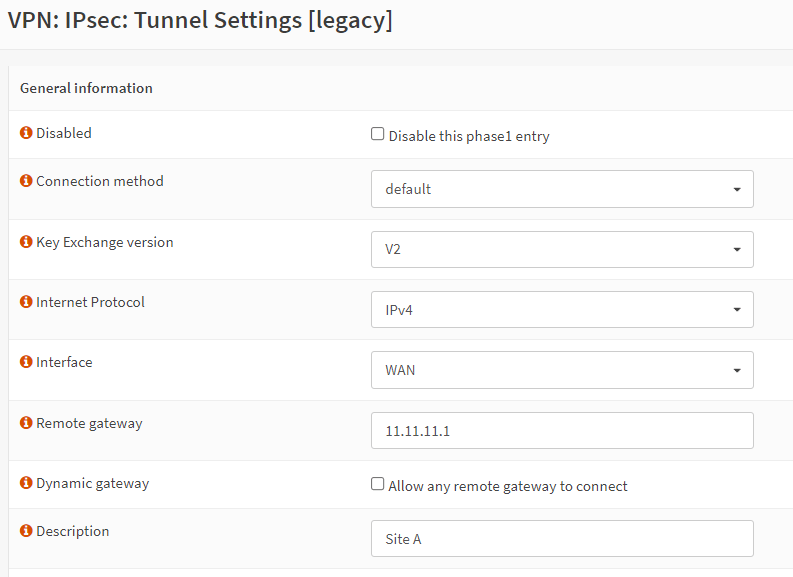Screen dimensions: 793x577
Task: Open Key Exchange version dropdown showing V2
Action: [x=562, y=249]
